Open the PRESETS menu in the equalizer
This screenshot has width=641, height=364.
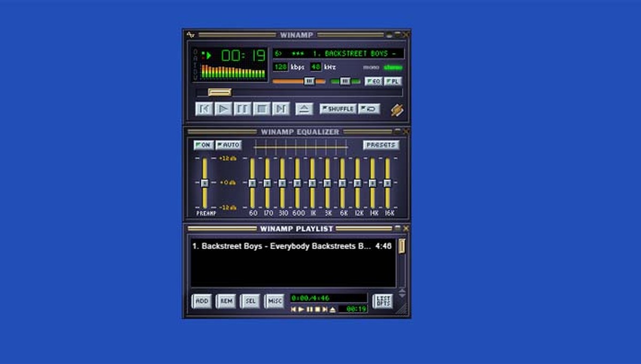pos(381,145)
